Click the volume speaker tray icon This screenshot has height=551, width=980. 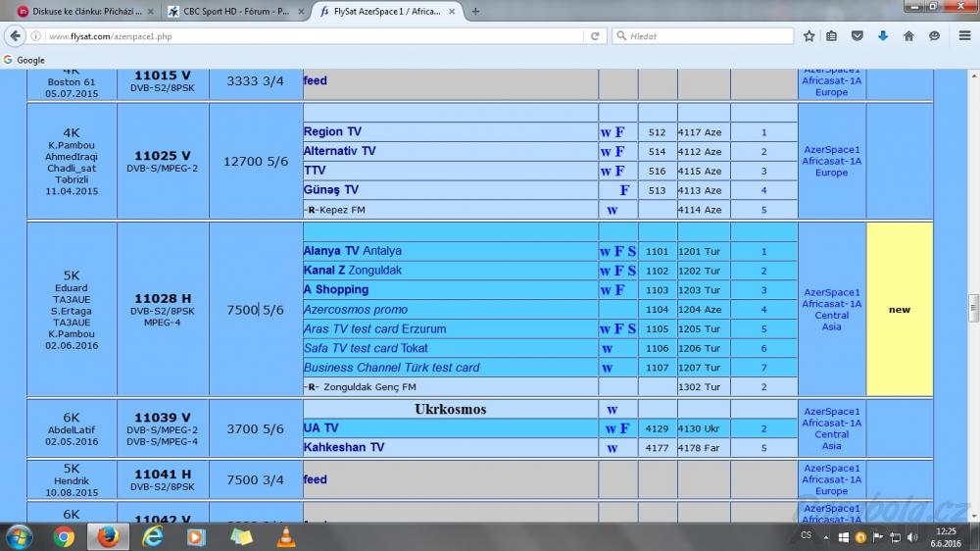pos(912,537)
